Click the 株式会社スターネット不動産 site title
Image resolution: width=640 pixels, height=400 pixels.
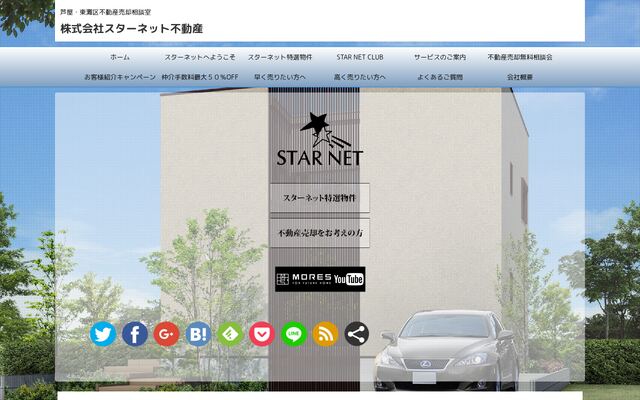[131, 29]
